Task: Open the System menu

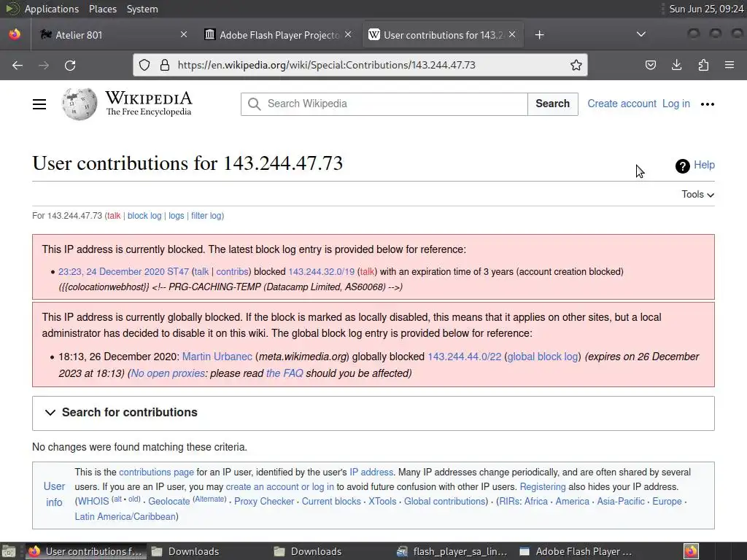Action: click(x=142, y=9)
